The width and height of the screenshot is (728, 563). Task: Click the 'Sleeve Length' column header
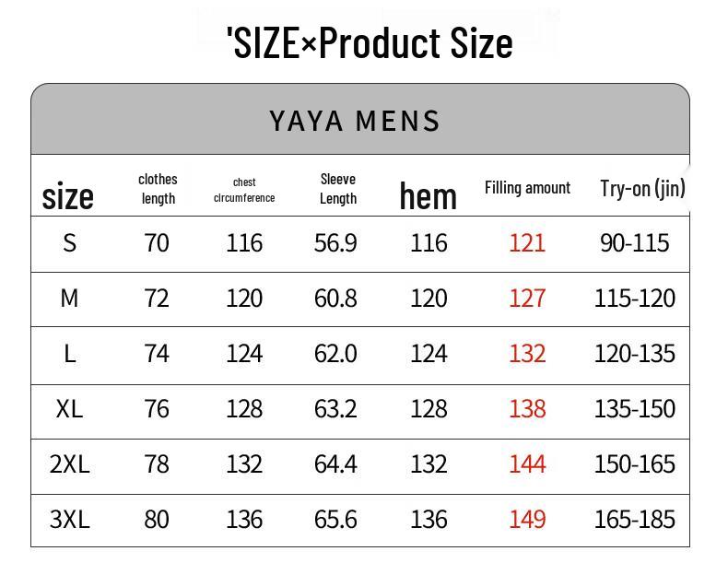pos(338,188)
